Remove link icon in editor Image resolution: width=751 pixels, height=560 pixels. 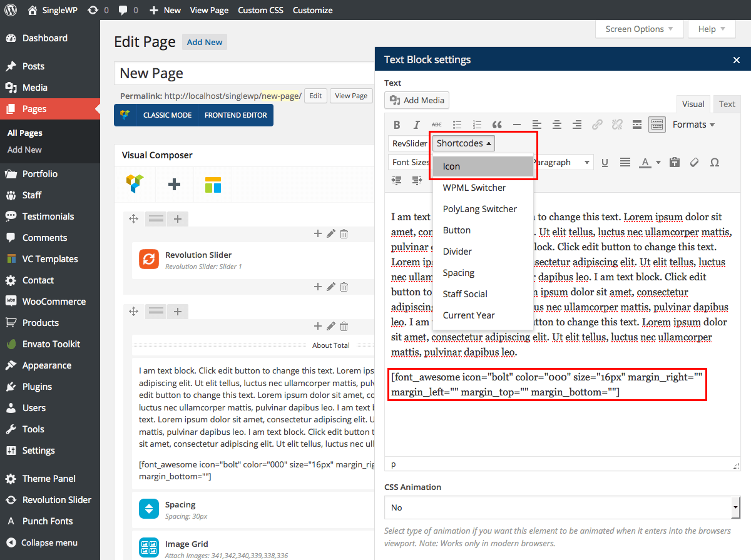tap(617, 125)
